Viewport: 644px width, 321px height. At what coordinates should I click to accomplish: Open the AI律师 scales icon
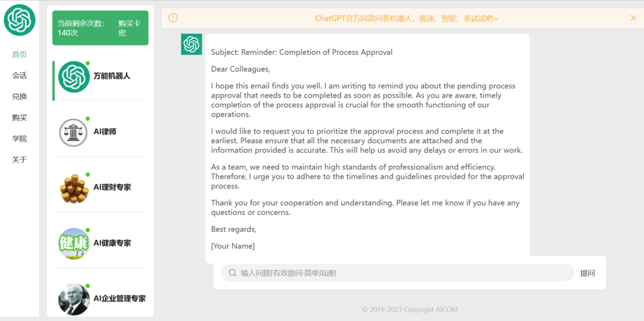coord(74,132)
